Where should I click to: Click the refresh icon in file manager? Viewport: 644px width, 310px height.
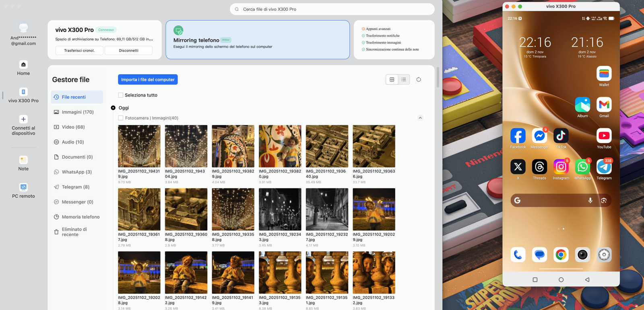coord(419,80)
